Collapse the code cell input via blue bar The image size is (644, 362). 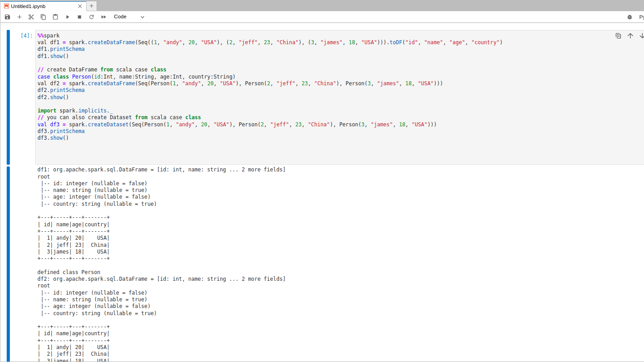point(8,97)
